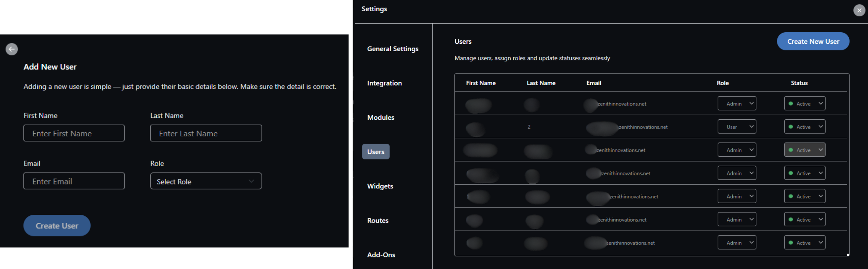Go to the Integration section
Screen dimensions: 868x269
coord(384,83)
